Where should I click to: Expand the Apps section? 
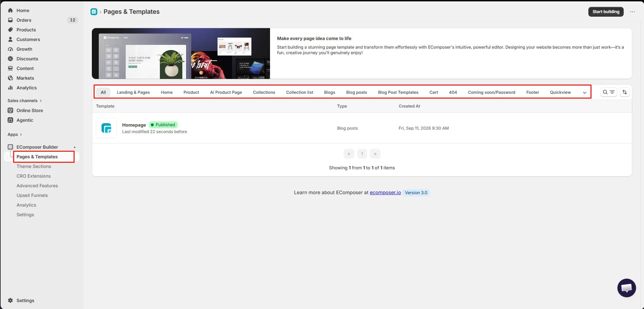[x=15, y=134]
